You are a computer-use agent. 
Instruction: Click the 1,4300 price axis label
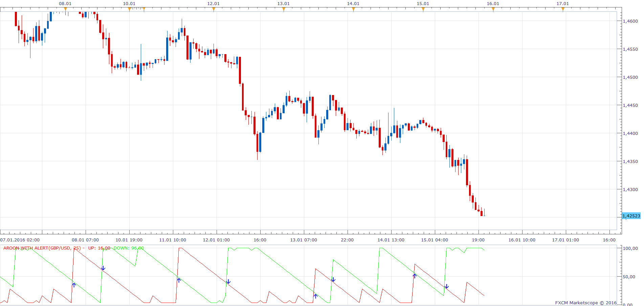point(630,189)
